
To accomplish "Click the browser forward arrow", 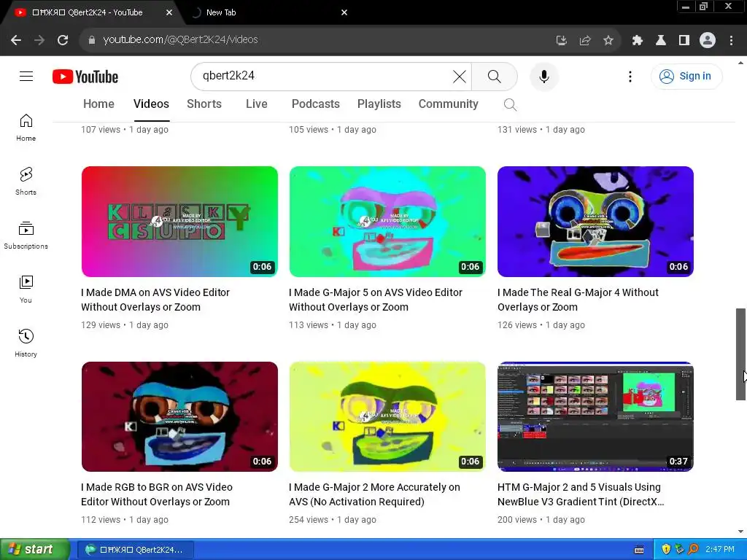I will (39, 40).
